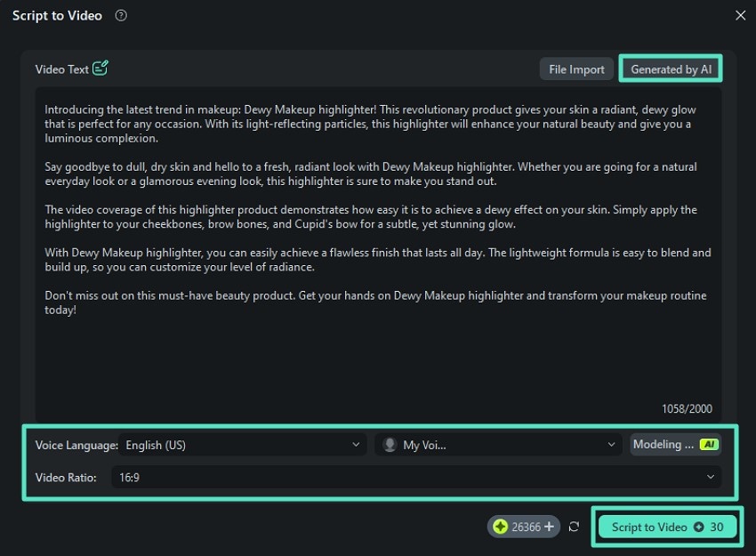The image size is (756, 556).
Task: Click the green AI badge
Action: click(709, 444)
